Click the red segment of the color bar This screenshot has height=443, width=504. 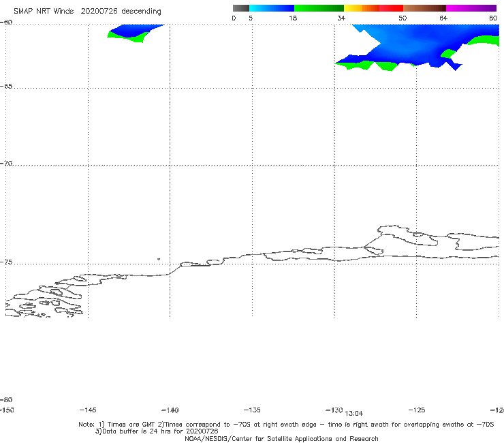391,8
